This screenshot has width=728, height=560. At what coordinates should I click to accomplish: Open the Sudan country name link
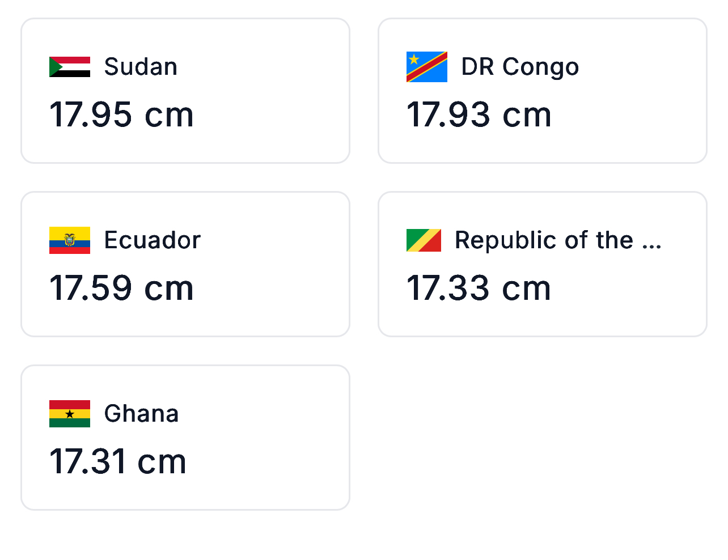point(141,67)
